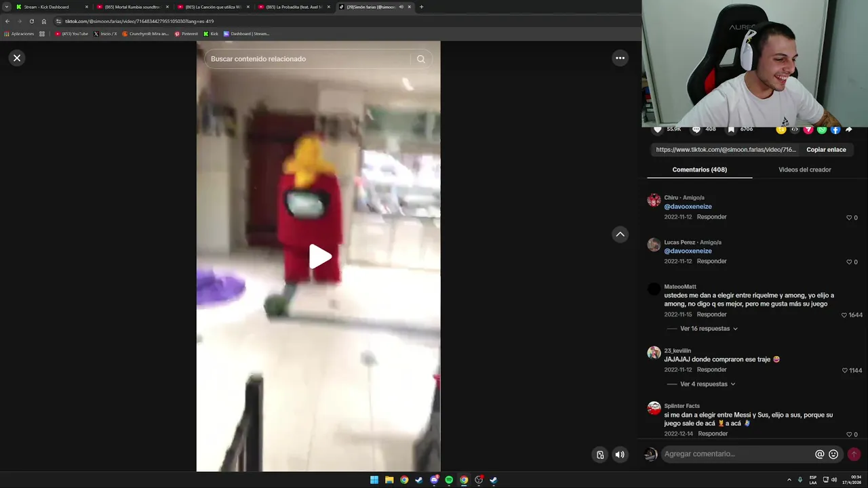
Task: Open the three-dot video options menu
Action: [620, 58]
